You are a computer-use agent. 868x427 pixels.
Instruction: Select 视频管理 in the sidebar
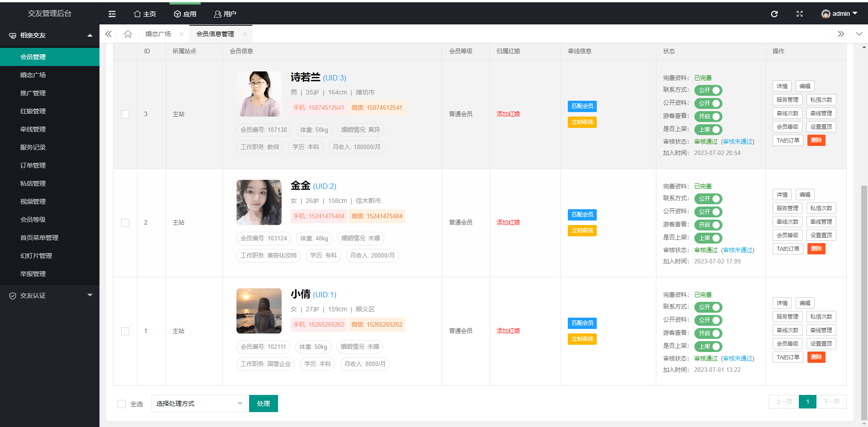(x=50, y=202)
